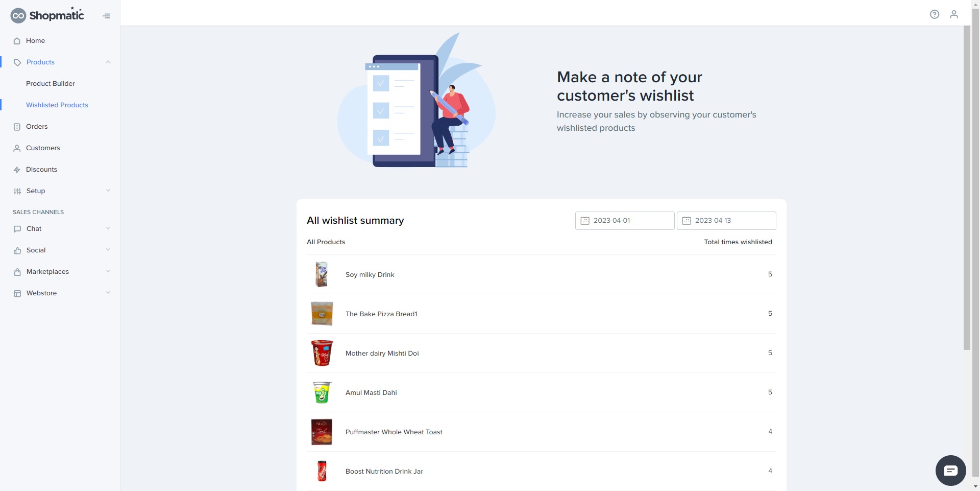Screen dimensions: 980x491
Task: Expand the Setup menu chevron
Action: point(108,191)
